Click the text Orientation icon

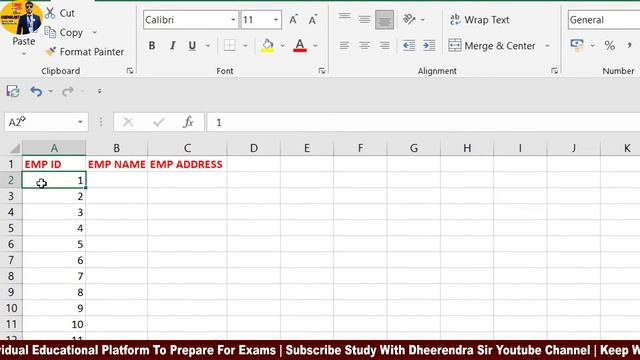tap(409, 19)
